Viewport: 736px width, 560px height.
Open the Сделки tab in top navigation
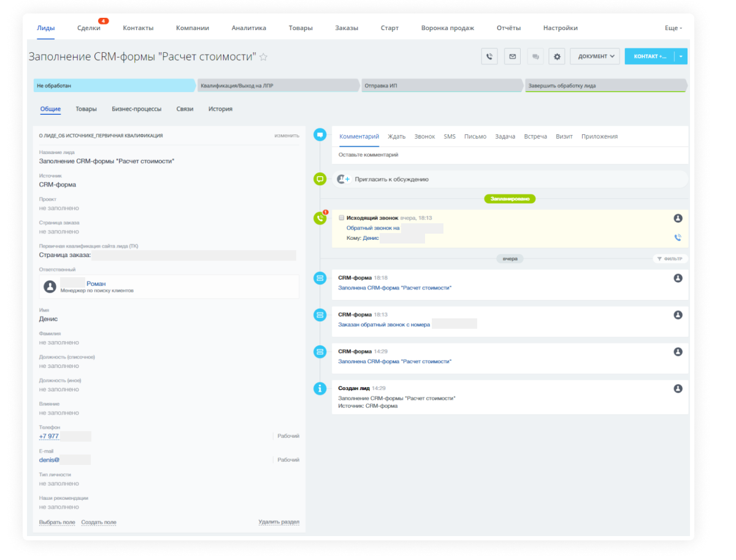(x=89, y=28)
